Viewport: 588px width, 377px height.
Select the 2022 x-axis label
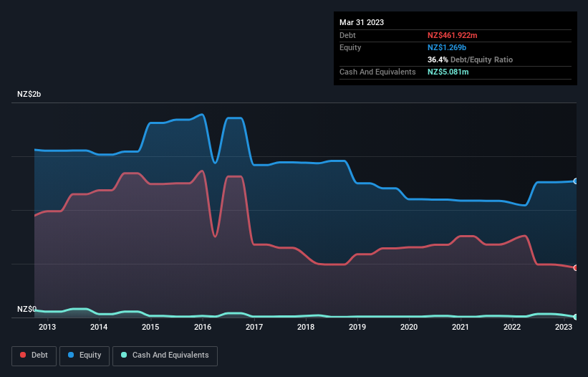coord(512,327)
